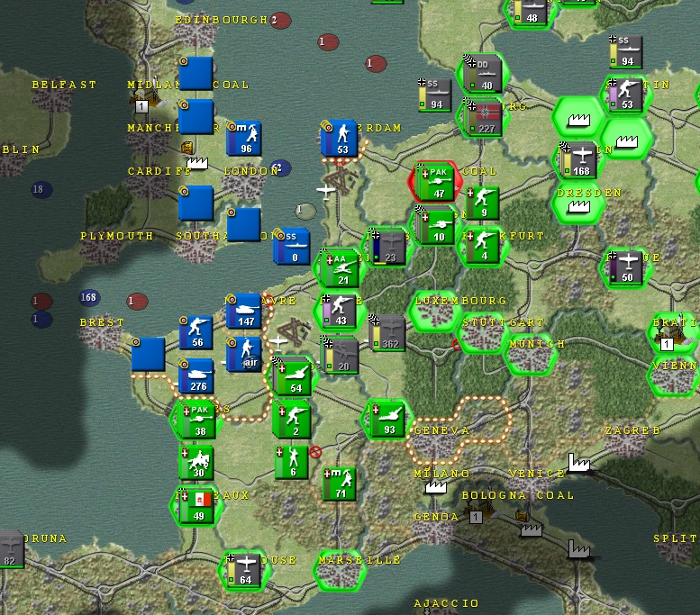Select the gray aircraft unit numbered 23
This screenshot has width=700, height=615.
click(387, 247)
